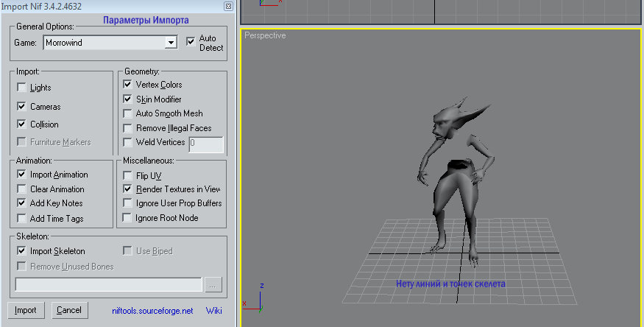This screenshot has height=327, width=644.
Task: Uncheck the Cameras import option
Action: (x=22, y=106)
